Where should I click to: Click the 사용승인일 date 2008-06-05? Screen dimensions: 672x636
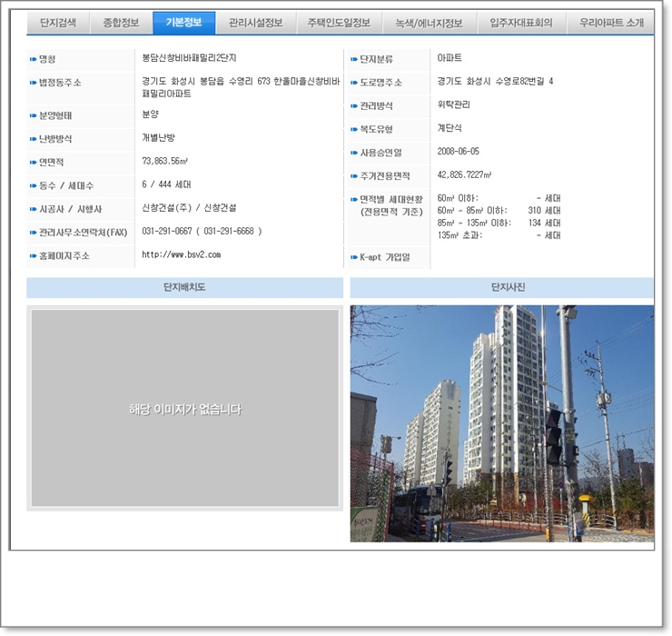point(459,152)
